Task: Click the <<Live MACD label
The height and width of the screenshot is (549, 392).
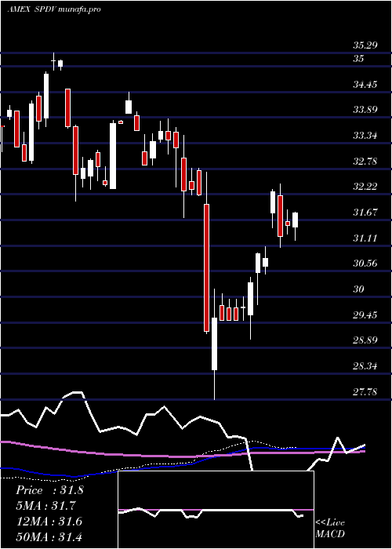Action: click(330, 529)
